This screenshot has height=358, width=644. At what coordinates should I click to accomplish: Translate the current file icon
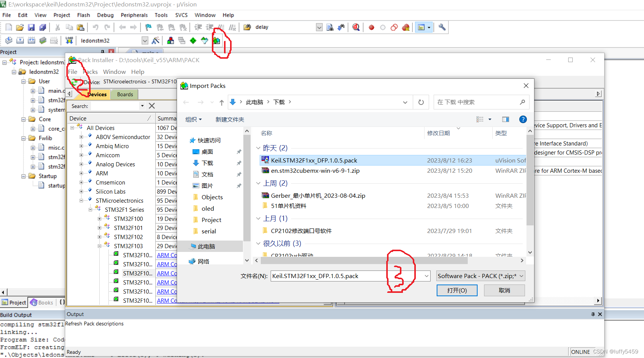(x=9, y=41)
